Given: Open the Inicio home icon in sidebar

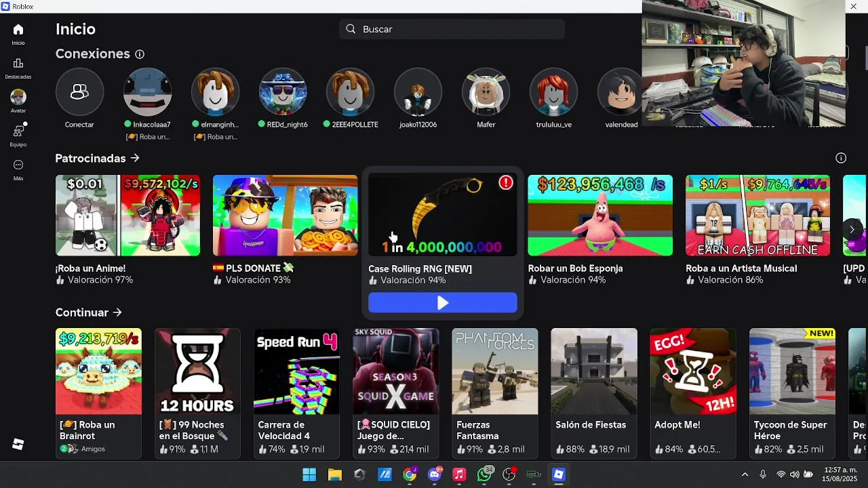Looking at the screenshot, I should click(18, 29).
